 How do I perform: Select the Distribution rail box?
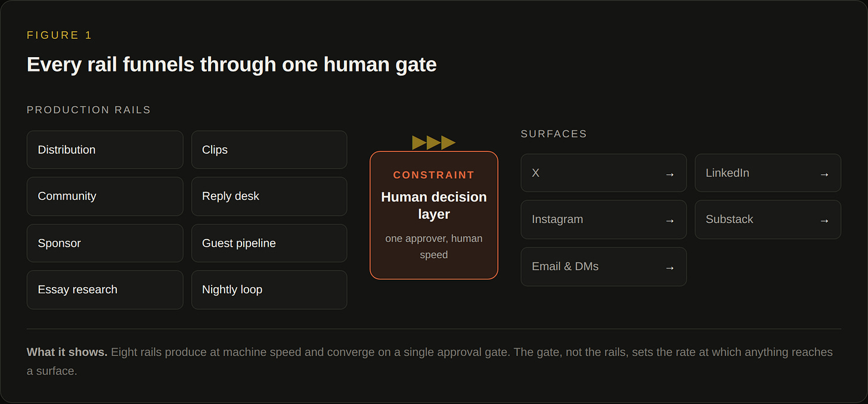(x=105, y=150)
